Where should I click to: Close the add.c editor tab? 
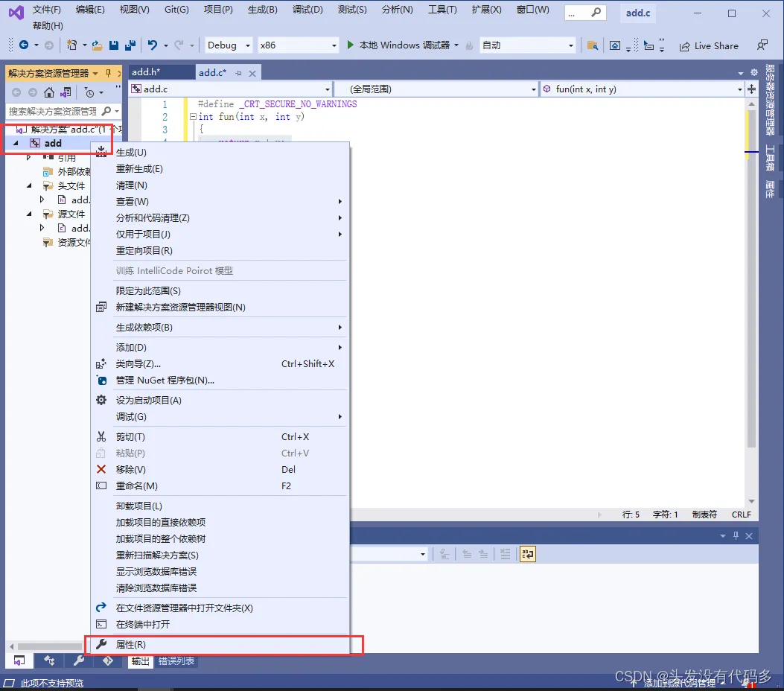tap(252, 74)
